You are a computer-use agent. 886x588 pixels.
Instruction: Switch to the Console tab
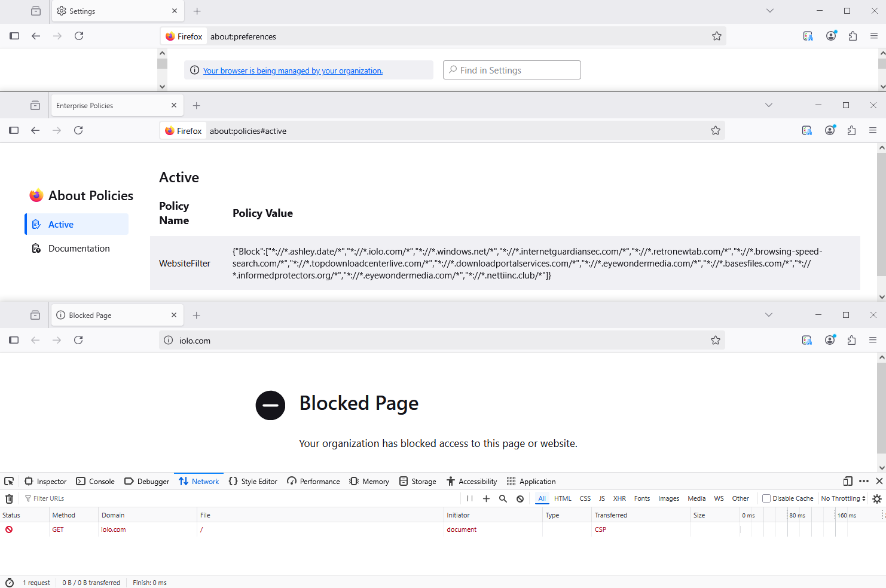coord(96,481)
